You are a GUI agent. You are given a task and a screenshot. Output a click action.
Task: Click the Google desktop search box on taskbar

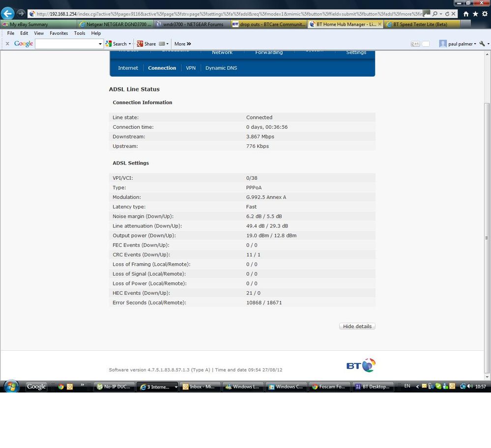[x=36, y=387]
